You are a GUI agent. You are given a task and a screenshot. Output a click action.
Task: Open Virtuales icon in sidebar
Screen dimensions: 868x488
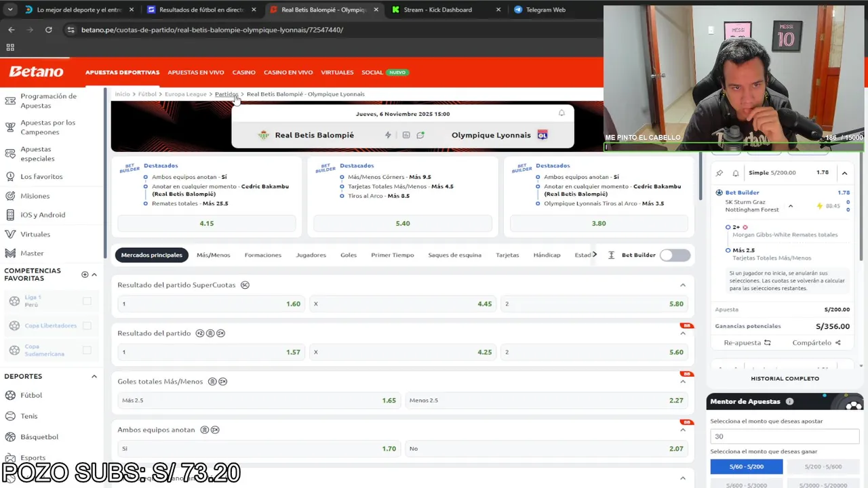[x=10, y=234]
